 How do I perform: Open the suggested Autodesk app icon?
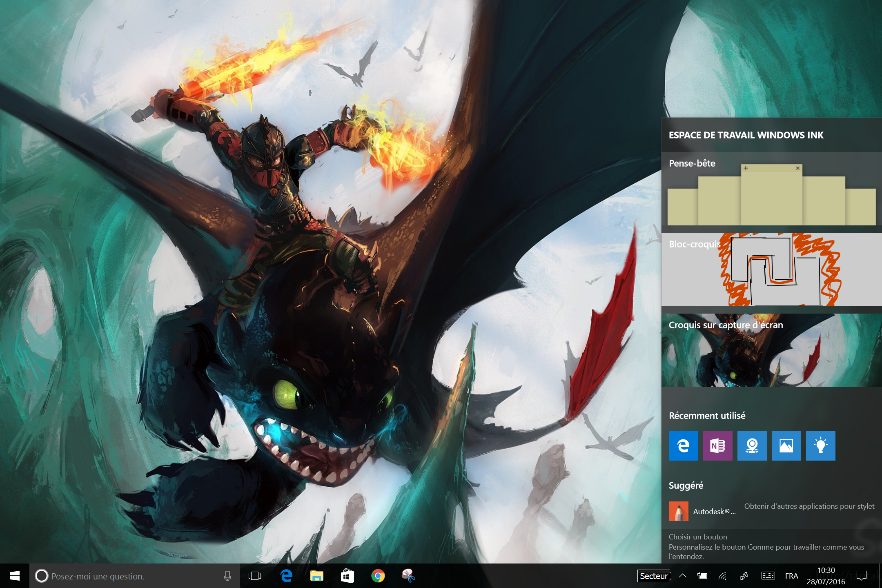[678, 511]
